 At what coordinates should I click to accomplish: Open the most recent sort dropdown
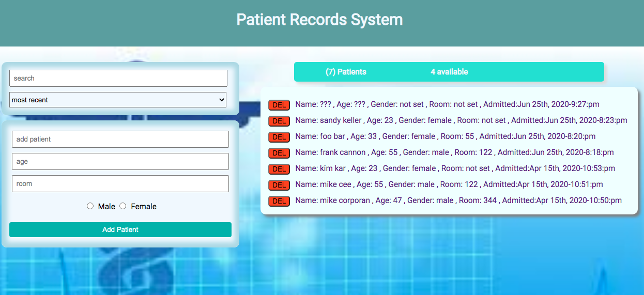click(118, 100)
